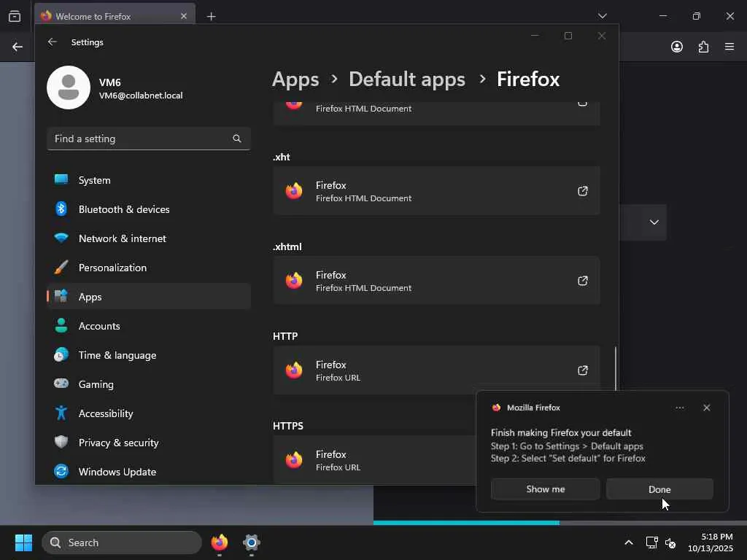This screenshot has height=560, width=747.
Task: Click the network icon in system tray
Action: (x=651, y=542)
